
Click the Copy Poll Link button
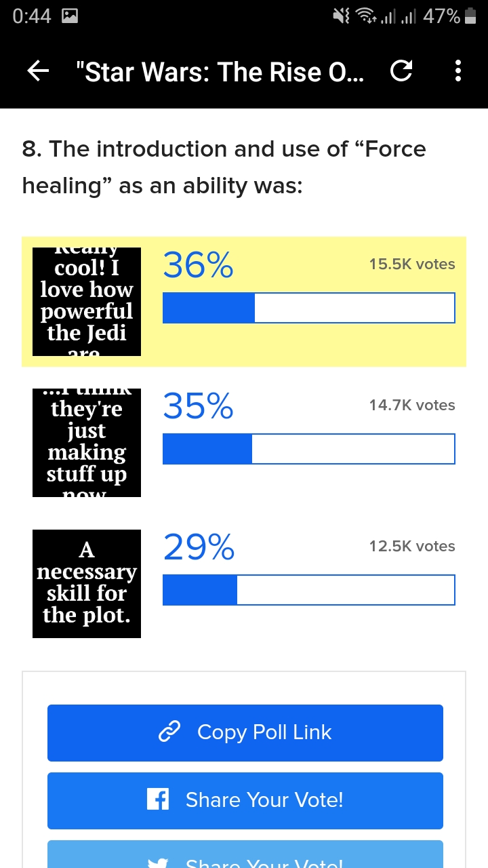tap(245, 733)
